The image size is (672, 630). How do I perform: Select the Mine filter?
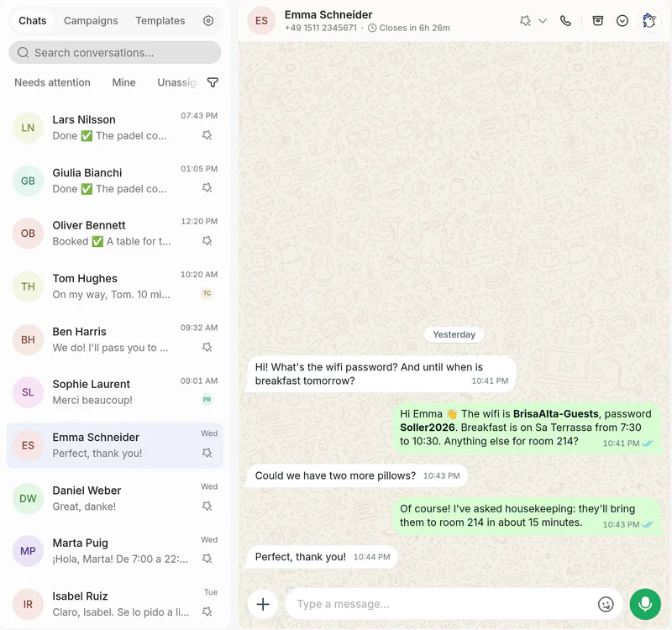123,82
